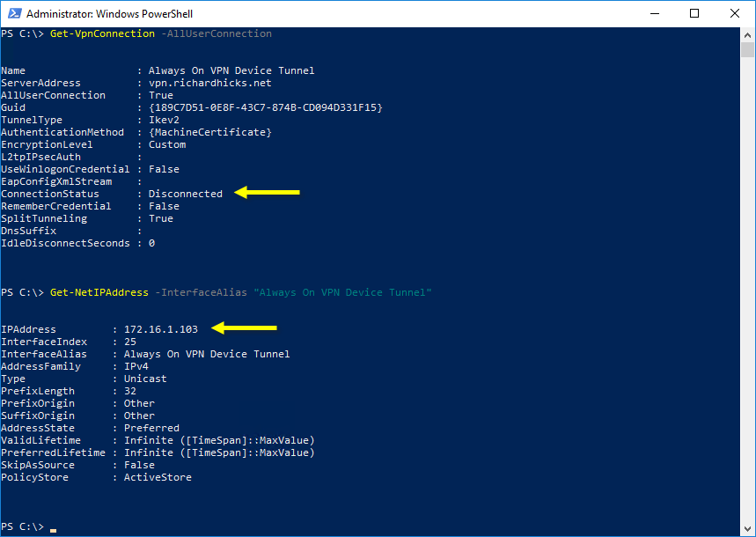Click the ActiveStore PolicyStore value
The height and width of the screenshot is (537, 756).
(158, 478)
